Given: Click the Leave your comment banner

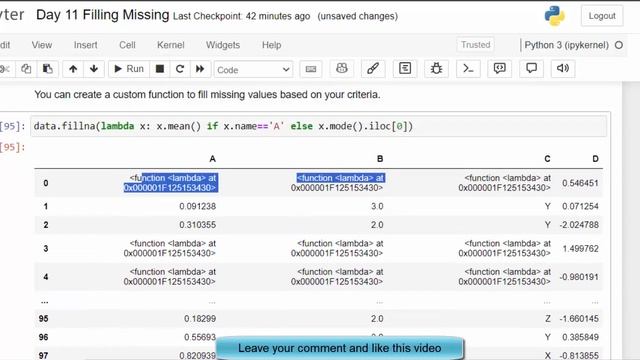Looking at the screenshot, I should click(340, 348).
